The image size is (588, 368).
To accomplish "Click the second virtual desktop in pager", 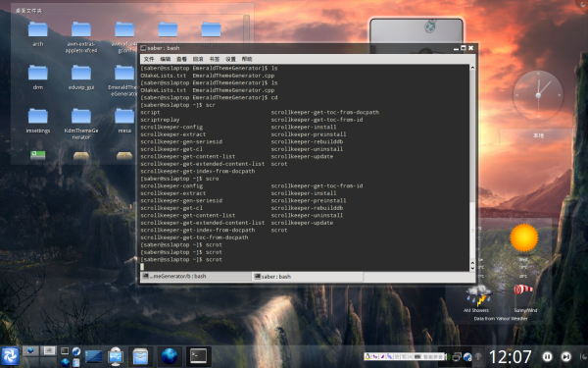I will [48, 351].
